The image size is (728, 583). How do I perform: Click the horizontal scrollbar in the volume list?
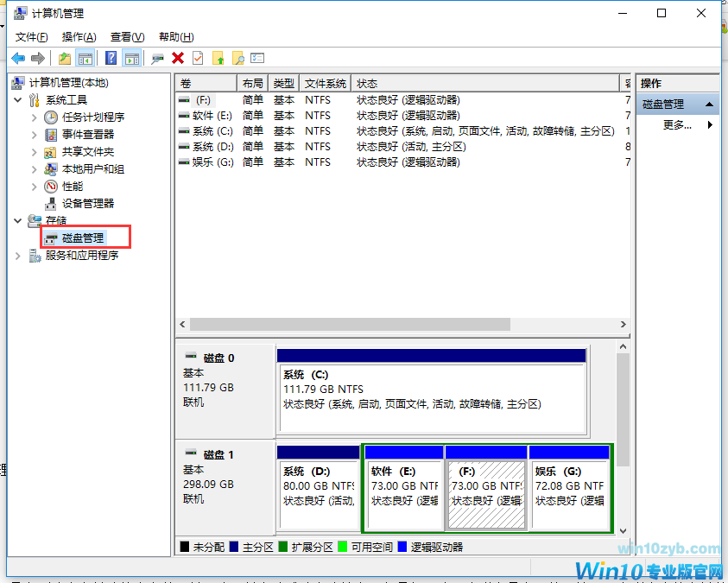click(x=350, y=325)
